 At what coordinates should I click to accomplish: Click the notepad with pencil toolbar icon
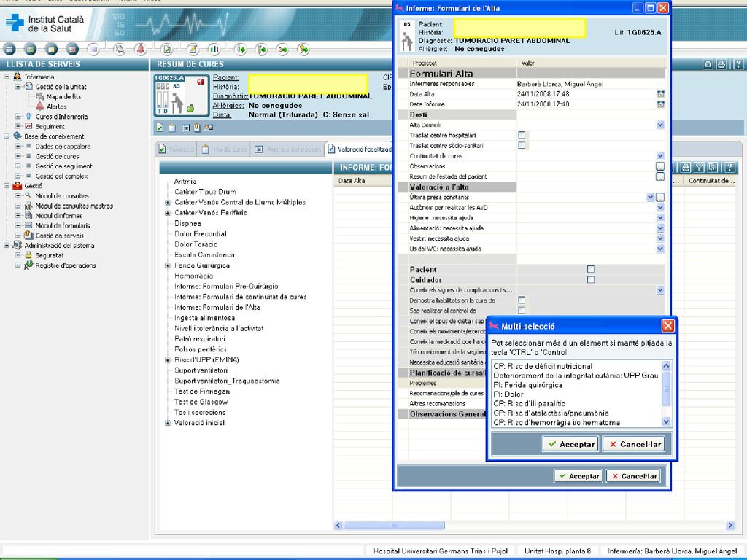[x=193, y=49]
